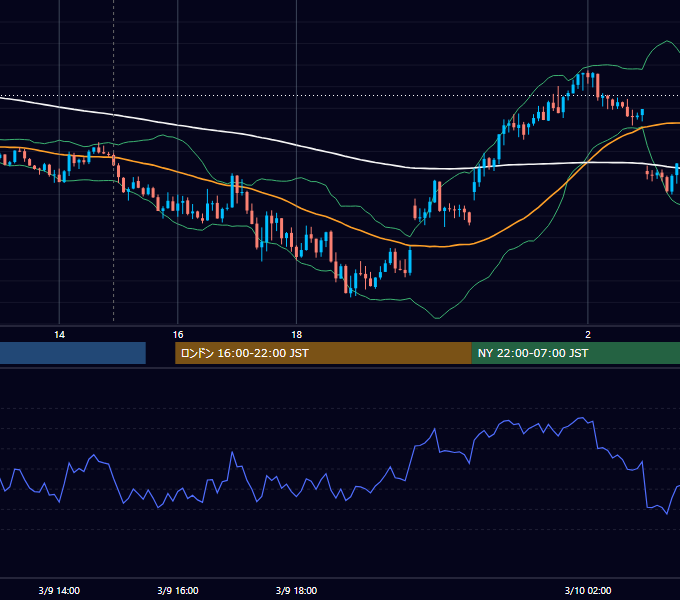680x600 pixels.
Task: Click the 16 time axis label
Action: click(178, 335)
